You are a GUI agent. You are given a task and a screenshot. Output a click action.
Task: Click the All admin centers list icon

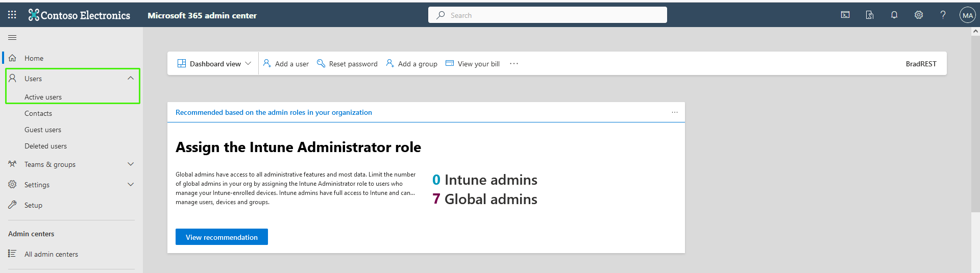[x=12, y=254]
